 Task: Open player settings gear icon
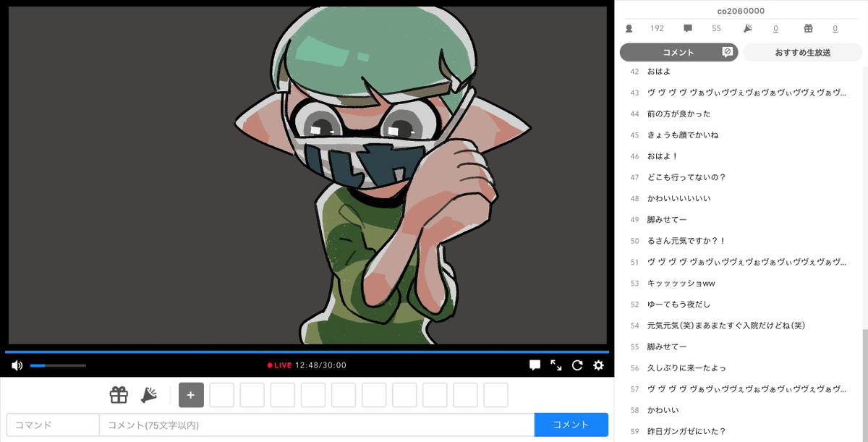(598, 365)
